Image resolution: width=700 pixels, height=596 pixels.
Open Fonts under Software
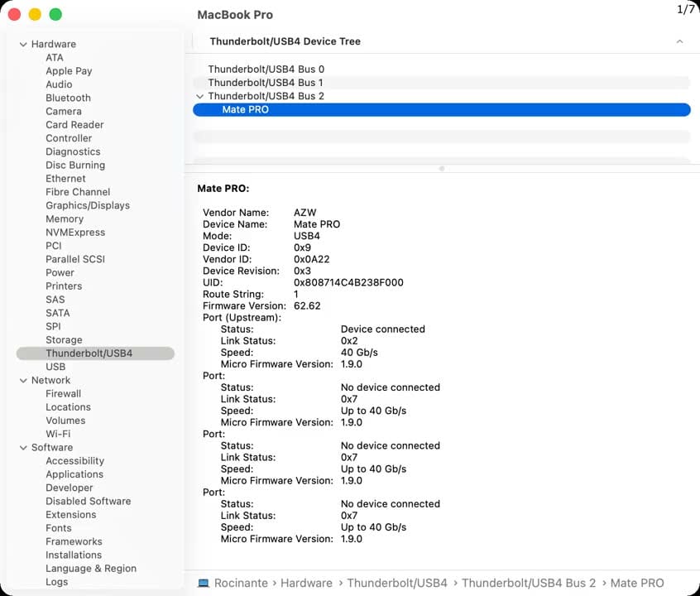coord(59,528)
